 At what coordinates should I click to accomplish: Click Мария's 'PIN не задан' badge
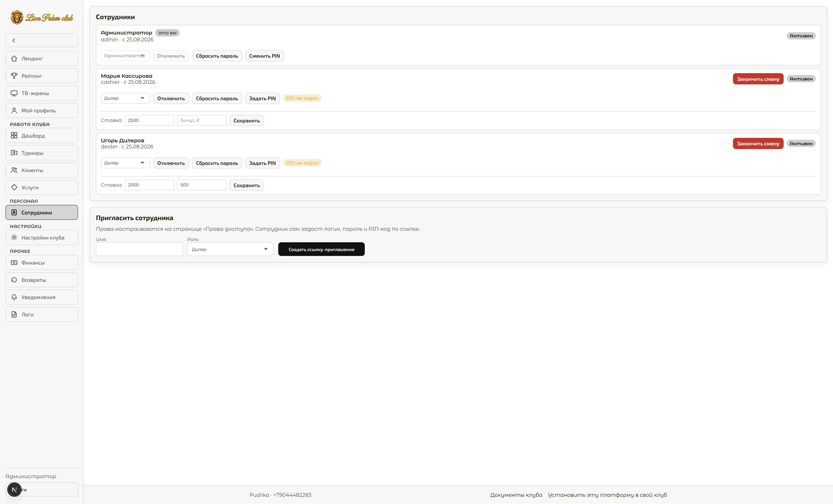click(x=302, y=98)
